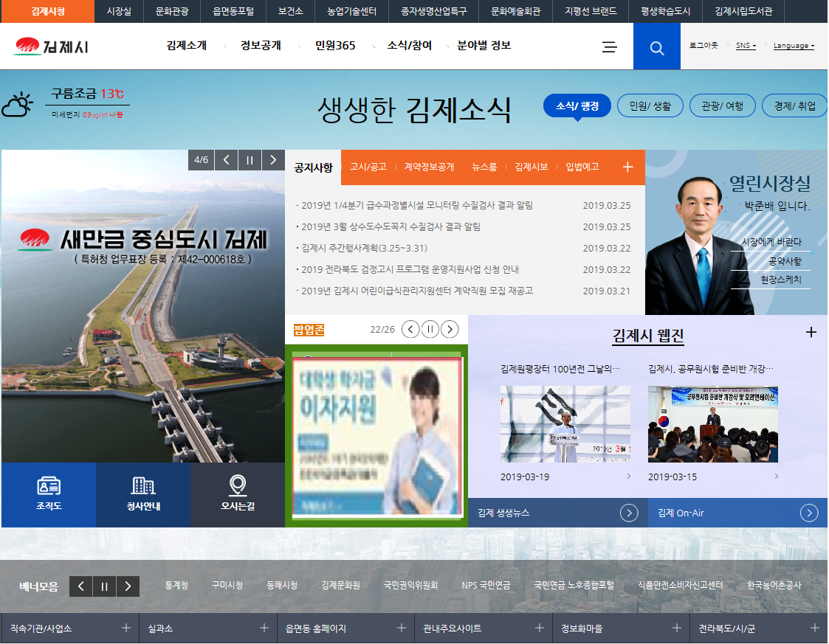Open the 공무원시험 준비반 webzine thumbnail

click(712, 424)
